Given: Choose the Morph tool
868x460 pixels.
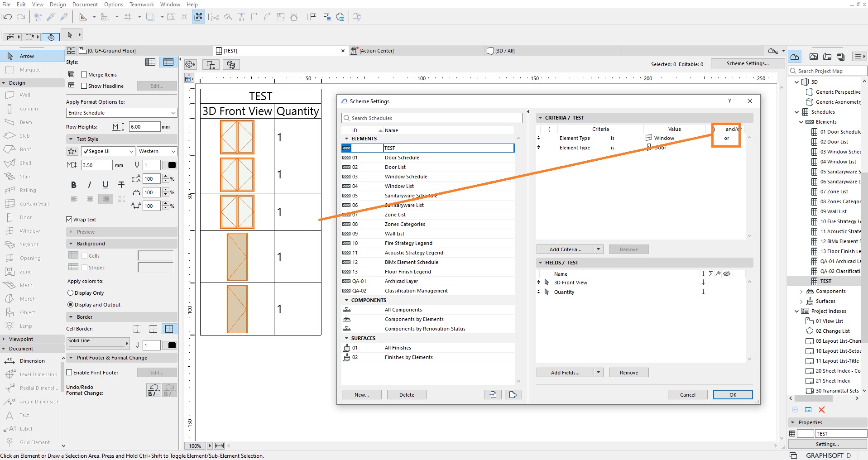Looking at the screenshot, I should (32, 299).
